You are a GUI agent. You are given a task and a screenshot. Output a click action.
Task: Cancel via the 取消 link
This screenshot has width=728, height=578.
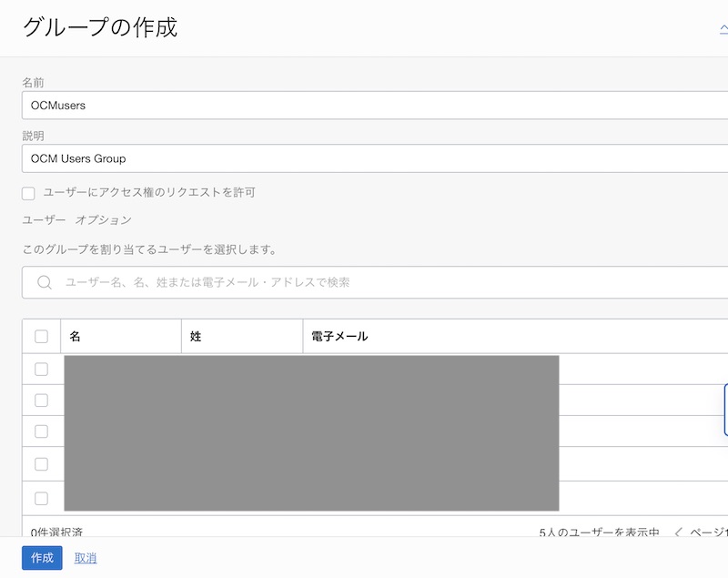coord(86,558)
